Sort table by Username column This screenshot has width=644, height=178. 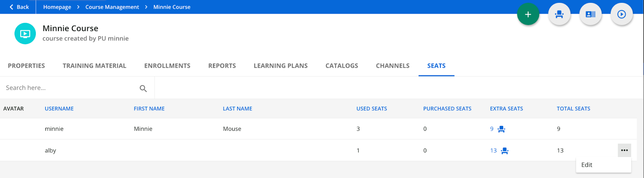click(x=59, y=109)
